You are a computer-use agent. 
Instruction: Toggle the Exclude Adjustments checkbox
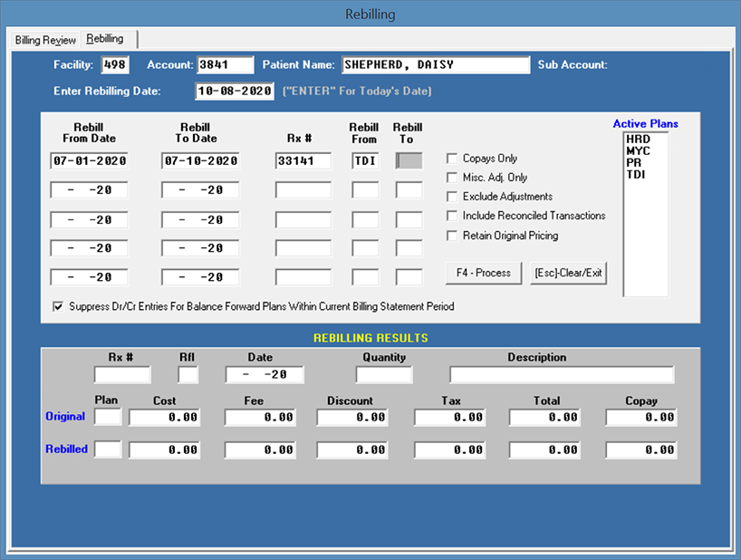tap(453, 197)
